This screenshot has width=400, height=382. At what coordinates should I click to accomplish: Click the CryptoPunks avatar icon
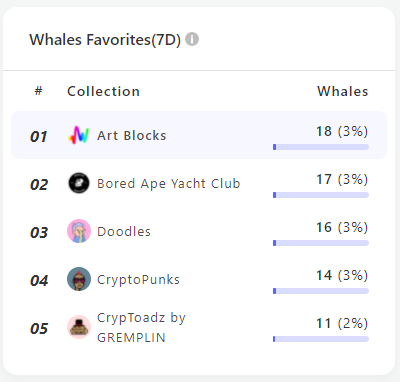[x=79, y=279]
